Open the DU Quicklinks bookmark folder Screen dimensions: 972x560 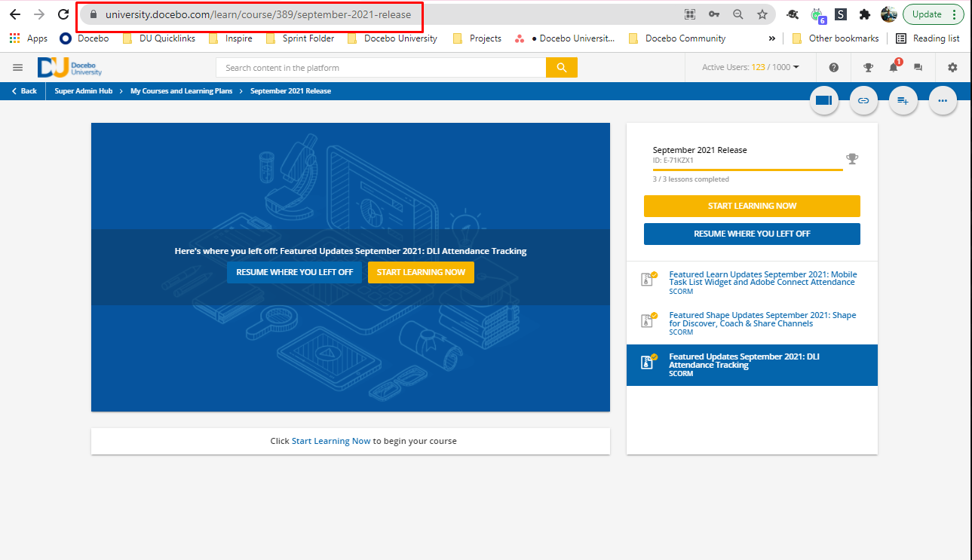pyautogui.click(x=158, y=38)
